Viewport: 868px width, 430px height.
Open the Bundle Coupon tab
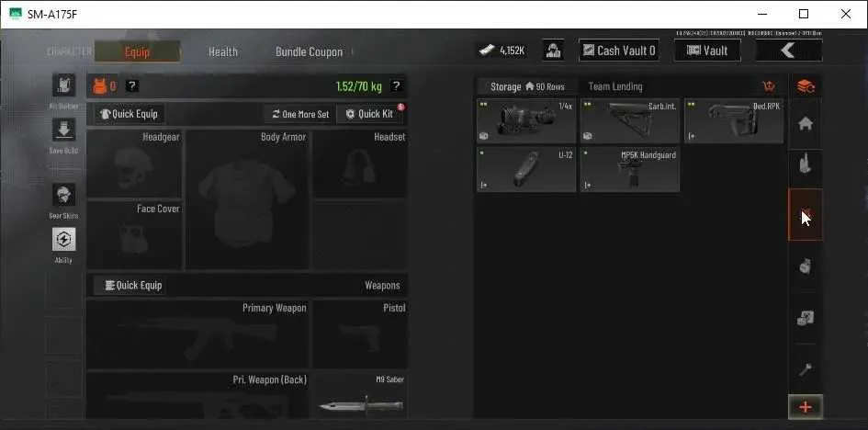[x=309, y=51]
